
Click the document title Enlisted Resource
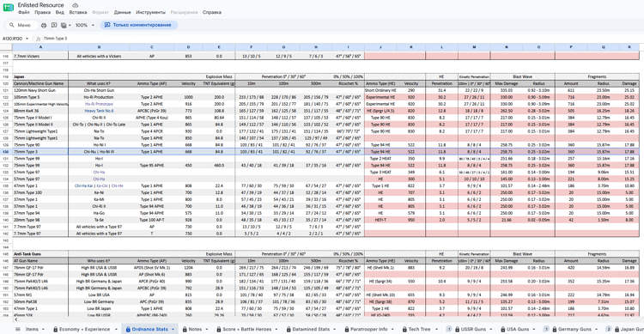[x=40, y=5]
